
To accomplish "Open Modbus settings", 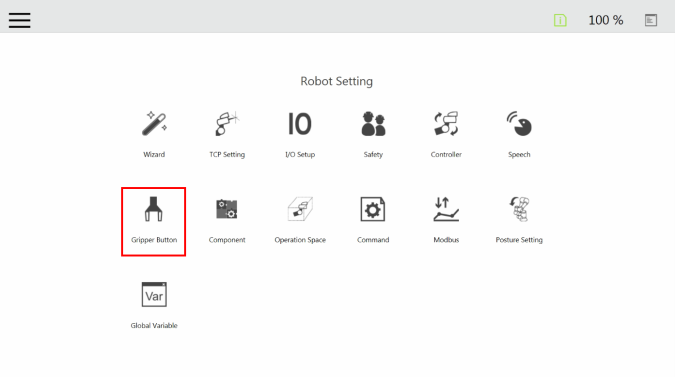I will (446, 209).
